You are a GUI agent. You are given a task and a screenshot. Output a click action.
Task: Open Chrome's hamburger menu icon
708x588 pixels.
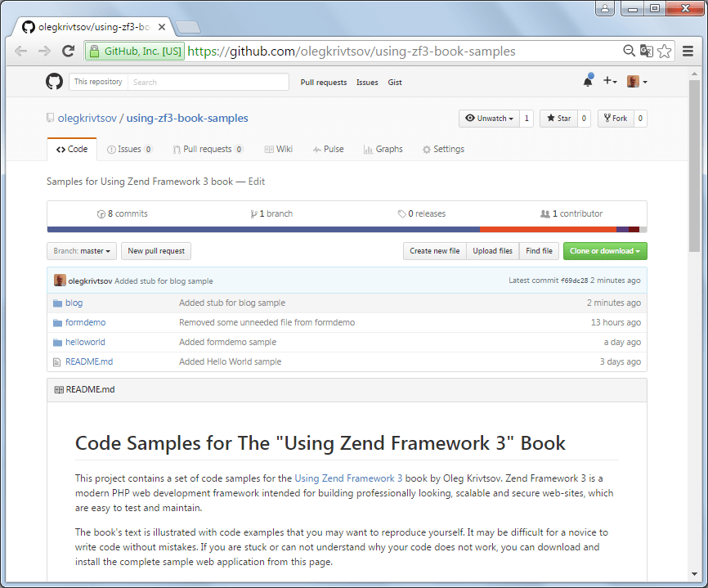pos(689,51)
